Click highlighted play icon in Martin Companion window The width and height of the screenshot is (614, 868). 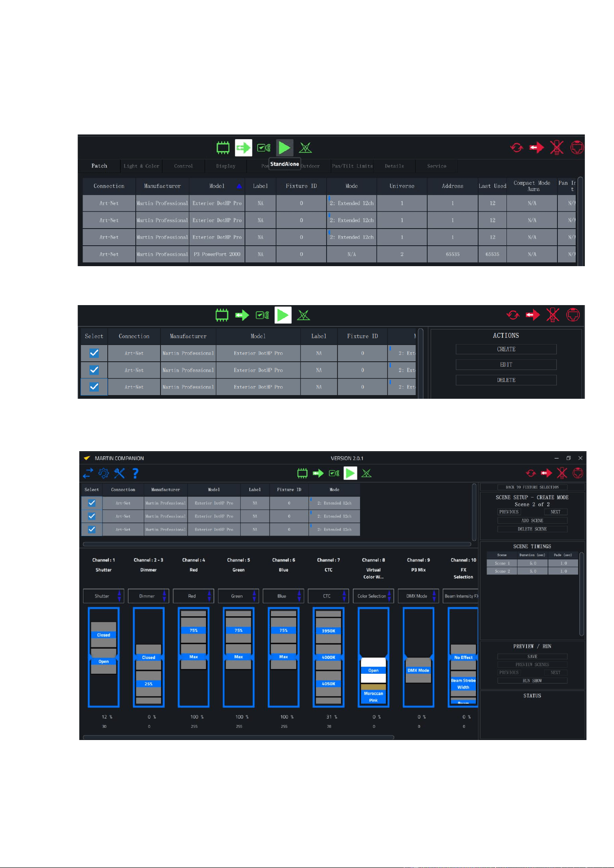351,473
